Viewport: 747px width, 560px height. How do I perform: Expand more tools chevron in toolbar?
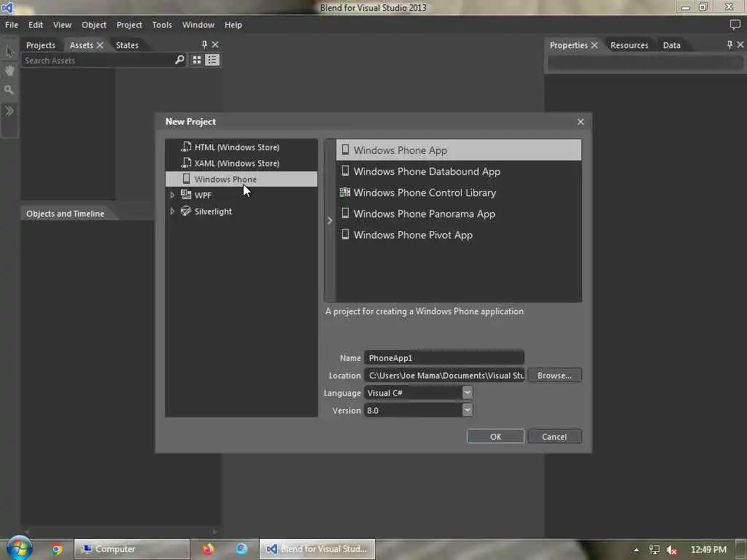click(x=9, y=111)
